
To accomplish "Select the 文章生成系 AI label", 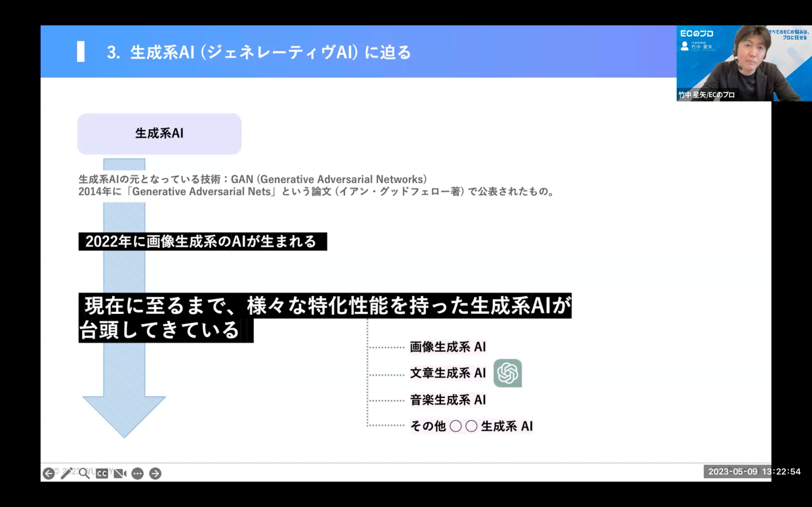I will point(448,373).
